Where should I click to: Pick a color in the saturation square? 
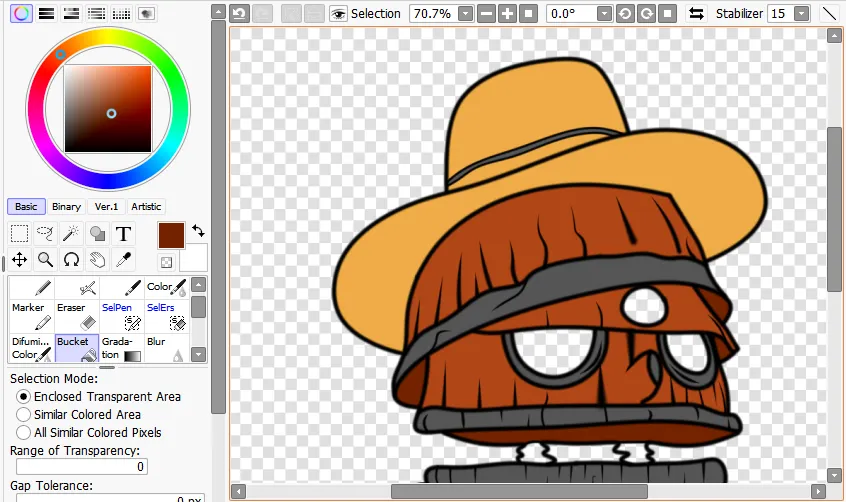[x=108, y=109]
